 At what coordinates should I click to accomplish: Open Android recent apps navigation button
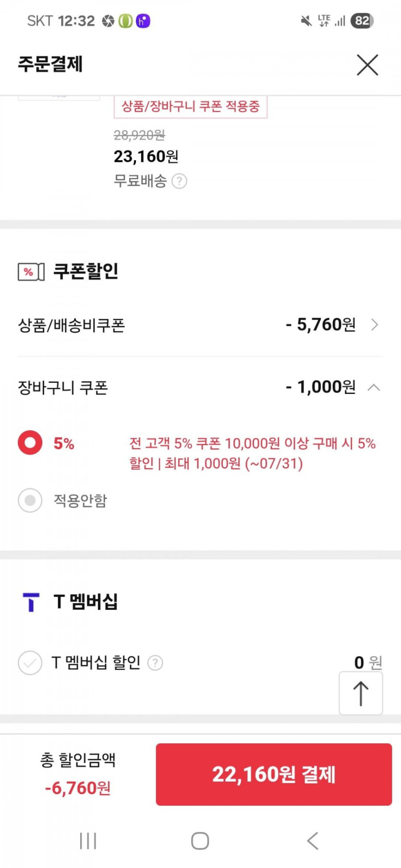(x=88, y=841)
